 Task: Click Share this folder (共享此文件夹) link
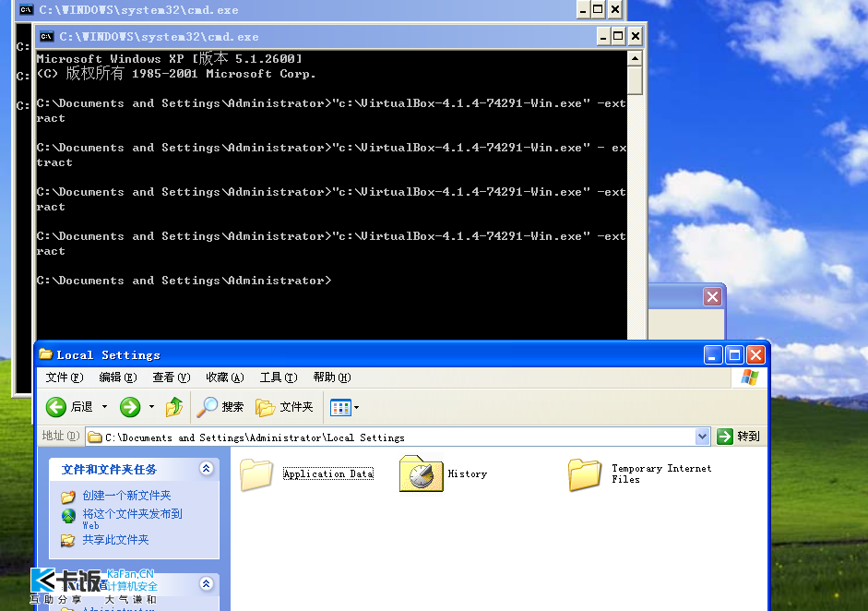pos(115,540)
